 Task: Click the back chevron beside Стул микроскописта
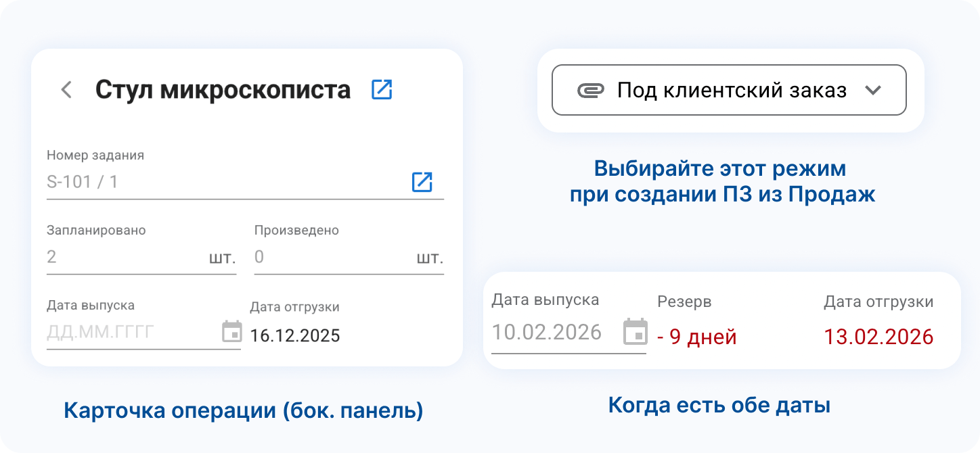click(66, 90)
